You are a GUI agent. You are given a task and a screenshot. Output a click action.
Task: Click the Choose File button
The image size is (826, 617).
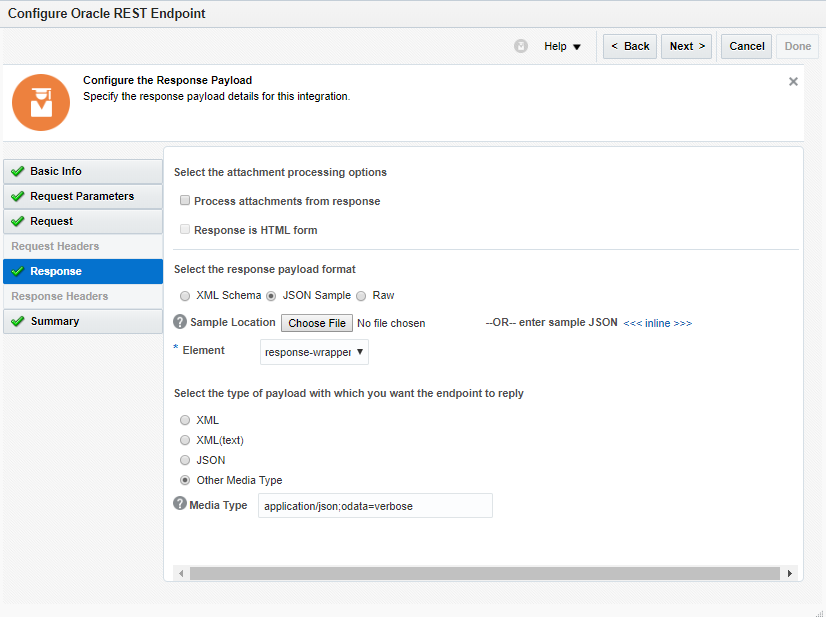click(317, 323)
